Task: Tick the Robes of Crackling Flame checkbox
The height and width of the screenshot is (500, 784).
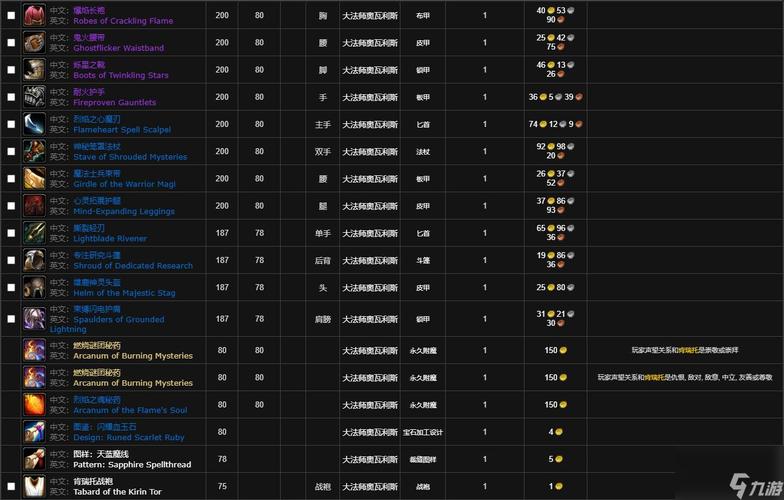Action: click(11, 16)
